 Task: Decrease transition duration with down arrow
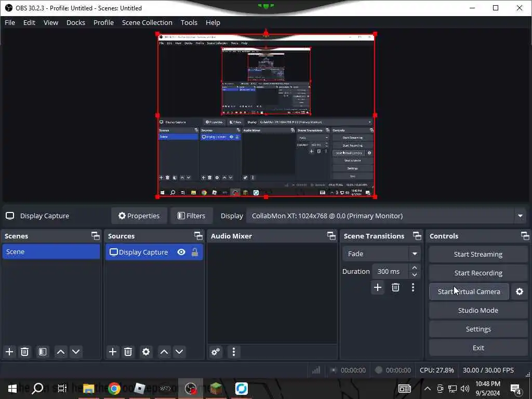tap(415, 275)
